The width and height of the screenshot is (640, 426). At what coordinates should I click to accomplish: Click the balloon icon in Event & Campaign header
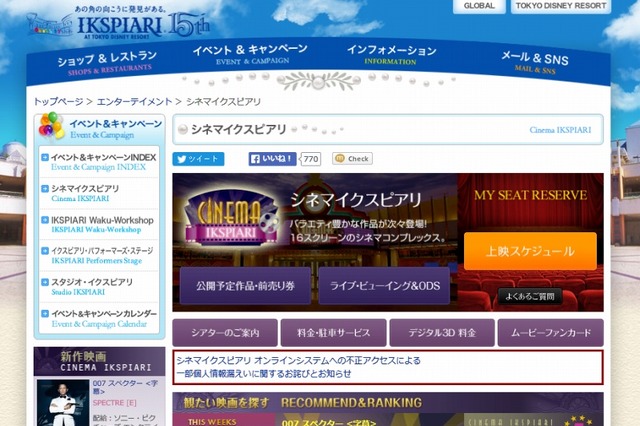(51, 127)
